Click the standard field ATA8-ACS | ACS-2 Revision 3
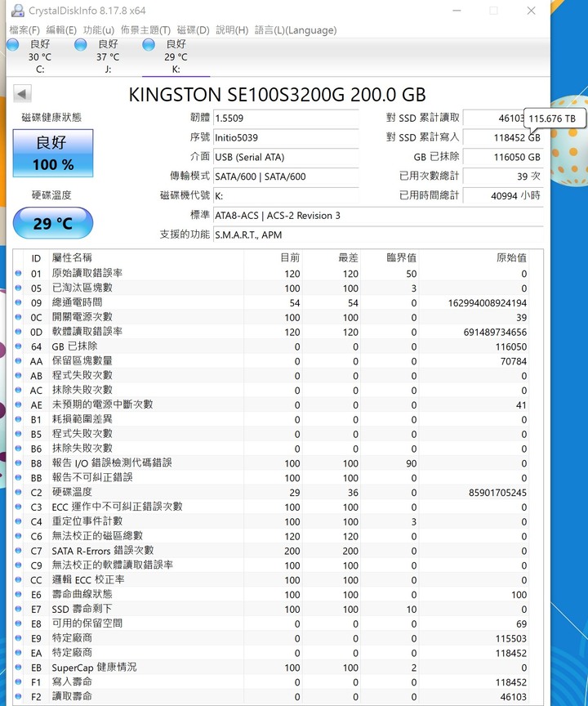 click(378, 216)
